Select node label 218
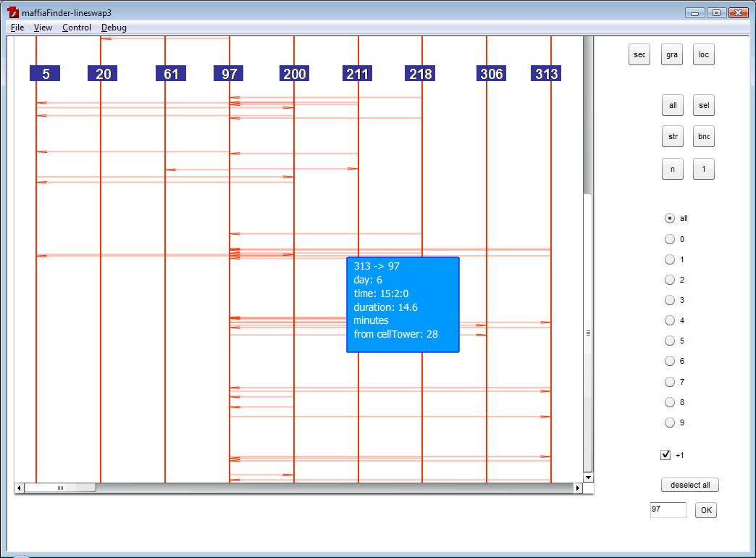Image resolution: width=756 pixels, height=558 pixels. coord(420,73)
